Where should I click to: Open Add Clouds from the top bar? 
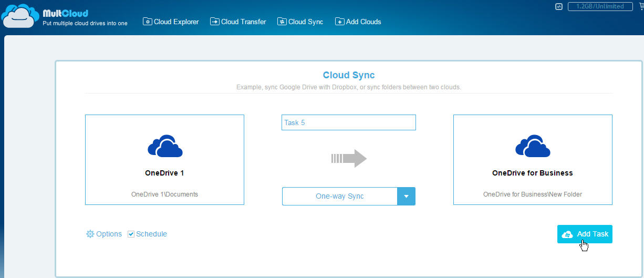pos(358,22)
